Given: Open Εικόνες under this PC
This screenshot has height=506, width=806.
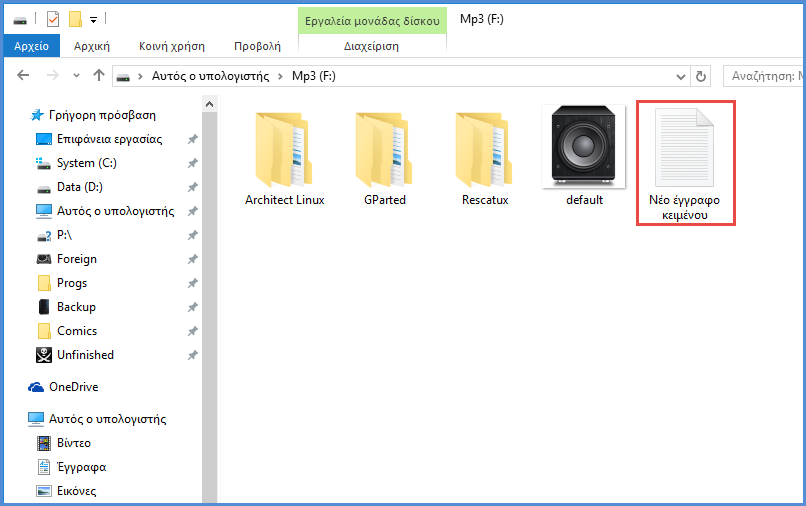Looking at the screenshot, I should pyautogui.click(x=77, y=491).
